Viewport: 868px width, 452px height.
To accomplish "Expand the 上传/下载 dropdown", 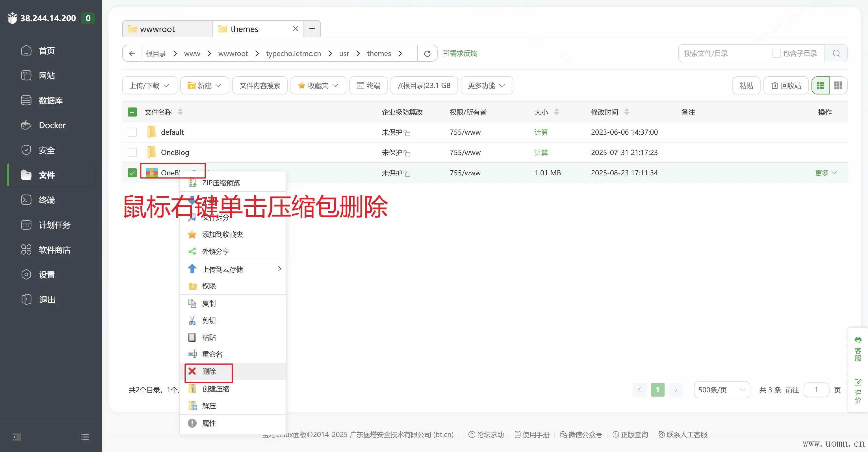I will (x=149, y=85).
